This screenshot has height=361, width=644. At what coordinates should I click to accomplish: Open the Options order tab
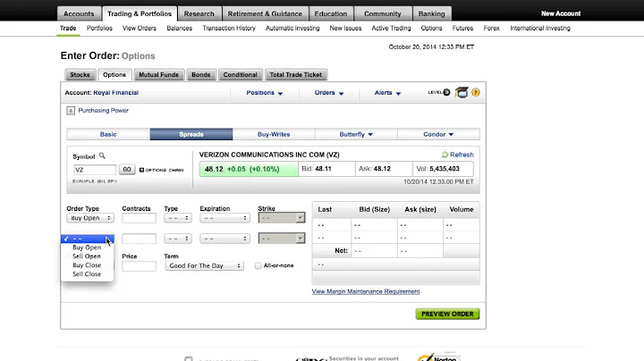click(114, 75)
